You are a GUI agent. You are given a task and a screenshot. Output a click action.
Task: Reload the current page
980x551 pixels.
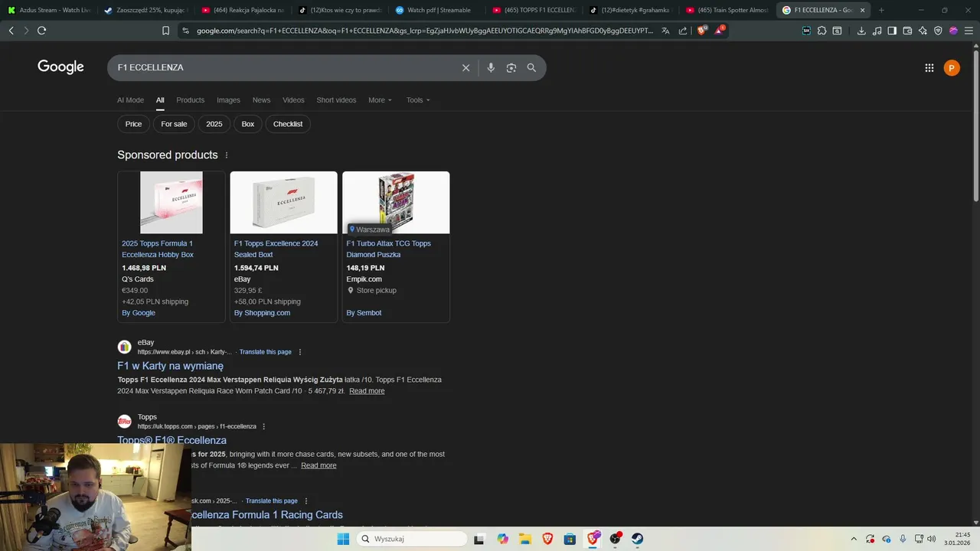point(41,31)
